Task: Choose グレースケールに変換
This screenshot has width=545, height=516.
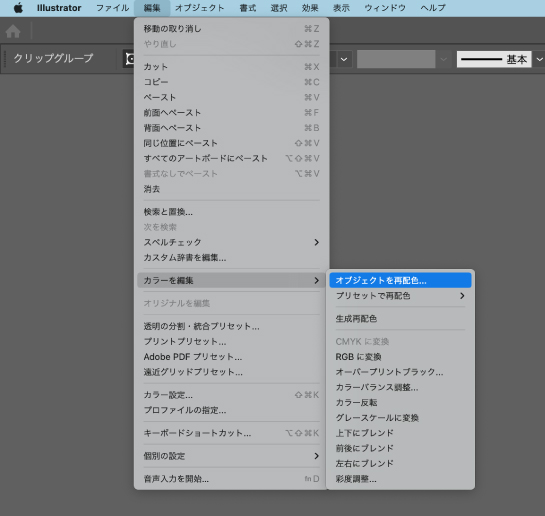Action: tap(400, 418)
